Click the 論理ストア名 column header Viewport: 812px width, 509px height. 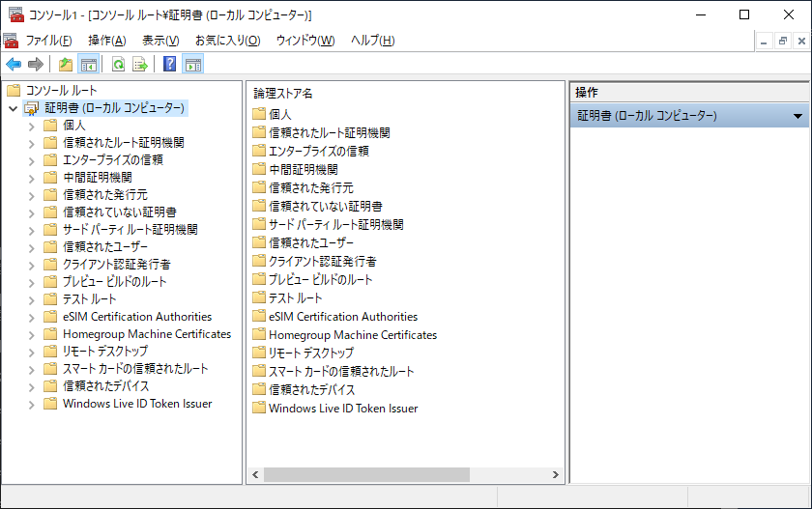282,93
